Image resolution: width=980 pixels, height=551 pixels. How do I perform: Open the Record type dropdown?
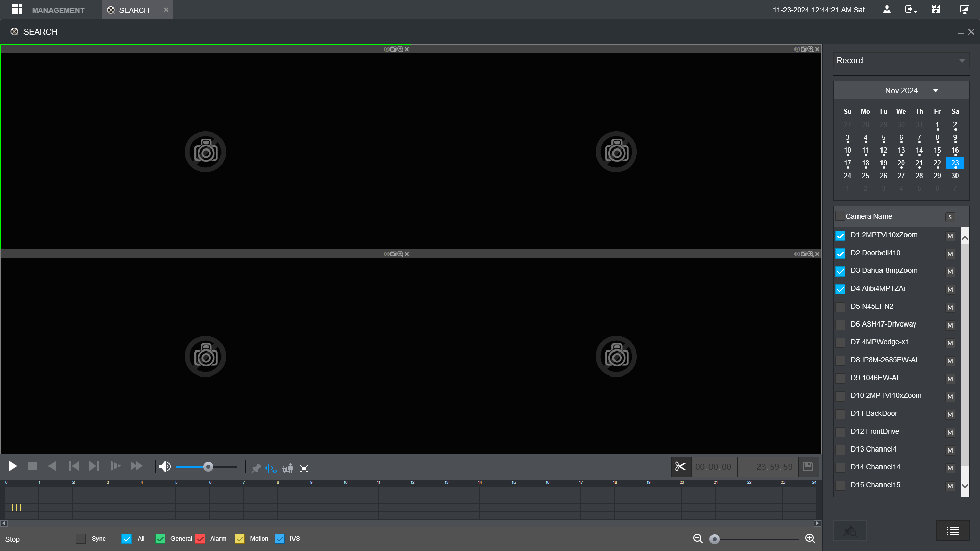[x=901, y=61]
